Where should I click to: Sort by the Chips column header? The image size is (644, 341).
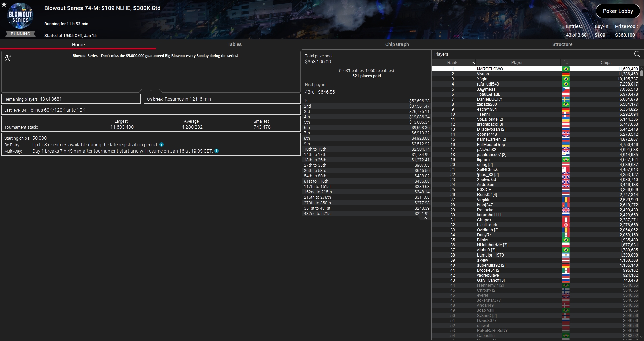tap(606, 63)
